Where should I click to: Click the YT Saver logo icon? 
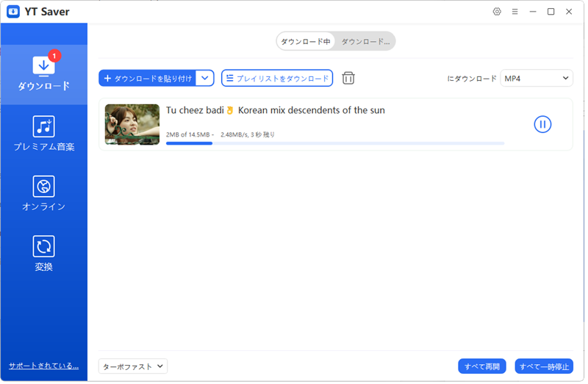pos(13,12)
